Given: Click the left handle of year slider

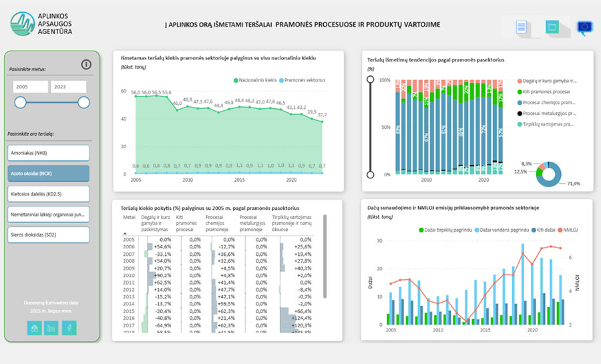Looking at the screenshot, I should [20, 102].
